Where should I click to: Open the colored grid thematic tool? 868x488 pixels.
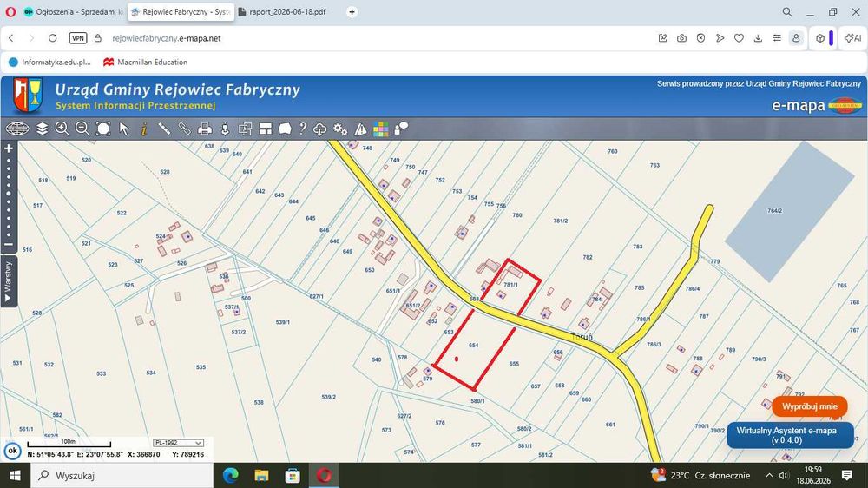point(381,129)
